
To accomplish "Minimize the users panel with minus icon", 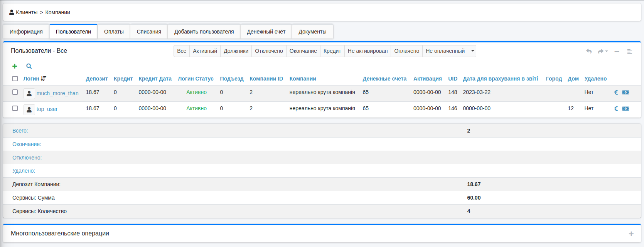I will (x=617, y=51).
